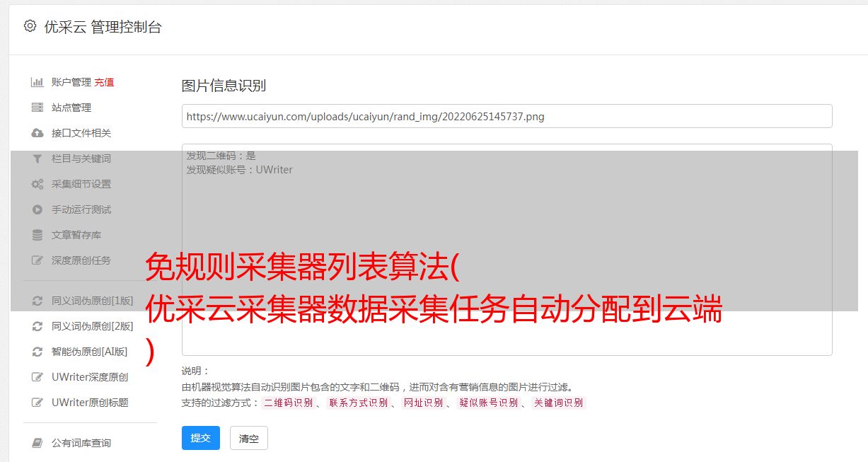The height and width of the screenshot is (462, 868).
Task: Open 同义词伪原创[1版] in the sidebar
Action: [93, 301]
